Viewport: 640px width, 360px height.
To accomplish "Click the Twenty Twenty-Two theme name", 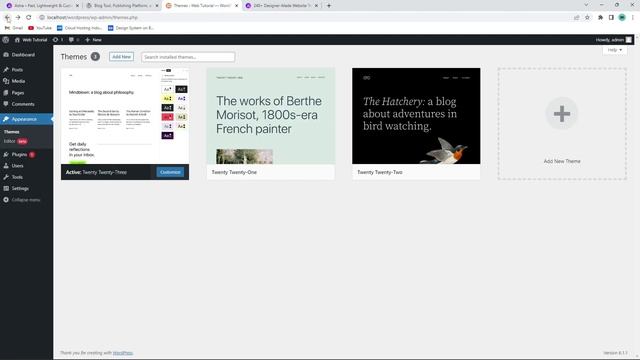I will [x=380, y=172].
